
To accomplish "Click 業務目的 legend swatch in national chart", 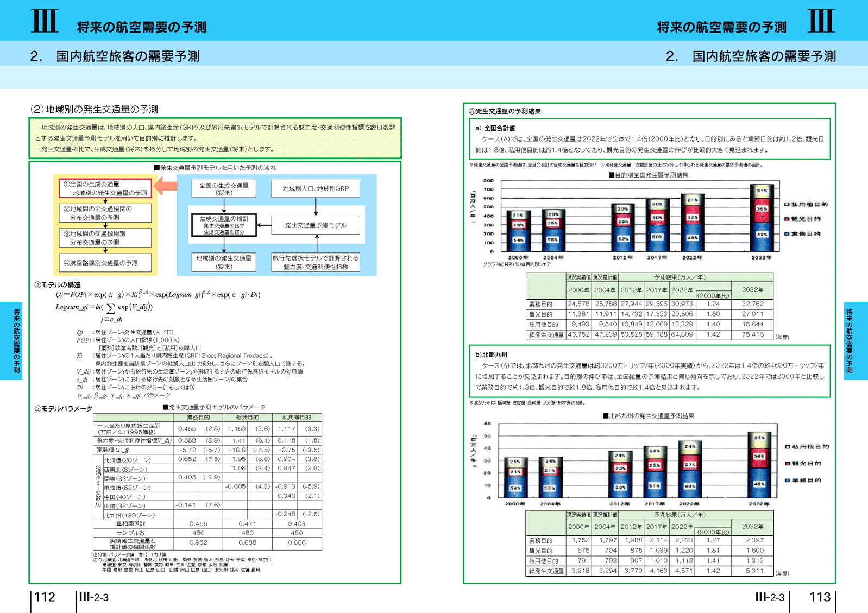I will point(787,234).
